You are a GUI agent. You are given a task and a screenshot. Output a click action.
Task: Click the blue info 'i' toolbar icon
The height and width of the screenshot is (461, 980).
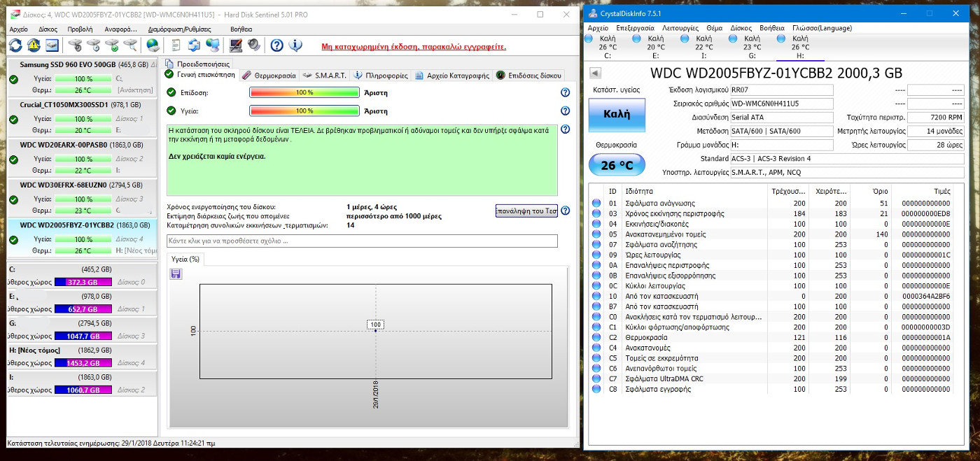coord(295,45)
